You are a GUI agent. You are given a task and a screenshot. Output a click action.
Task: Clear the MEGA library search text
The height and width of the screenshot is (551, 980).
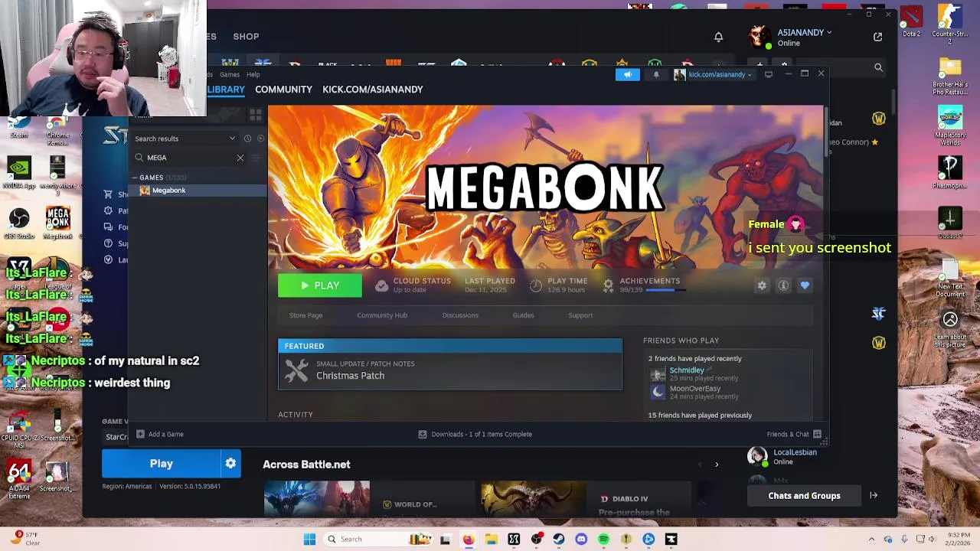pos(240,158)
